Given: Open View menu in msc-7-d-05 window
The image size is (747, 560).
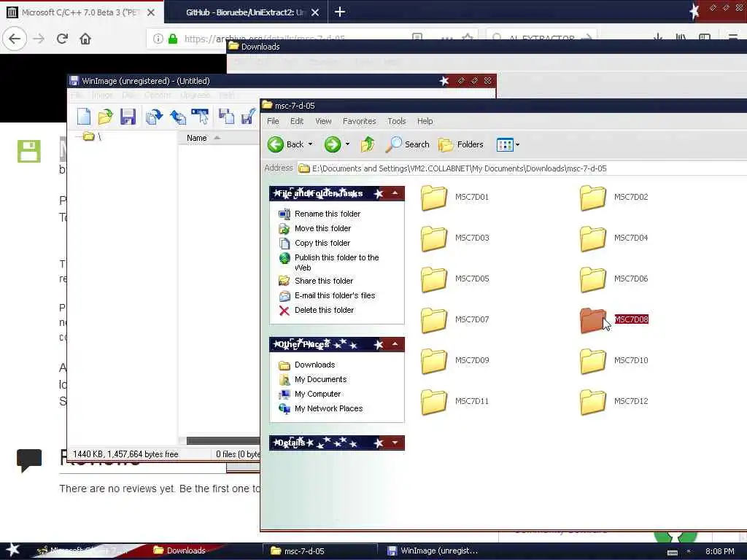Looking at the screenshot, I should pos(323,122).
